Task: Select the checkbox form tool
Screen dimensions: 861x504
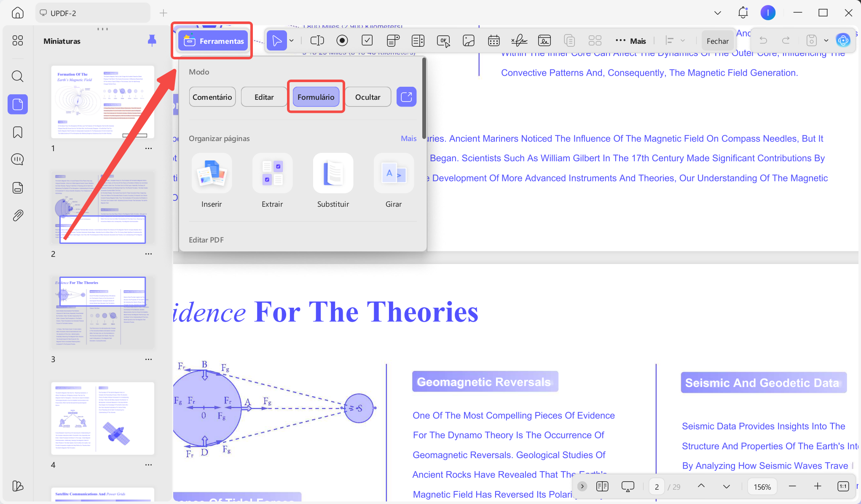Action: click(367, 40)
